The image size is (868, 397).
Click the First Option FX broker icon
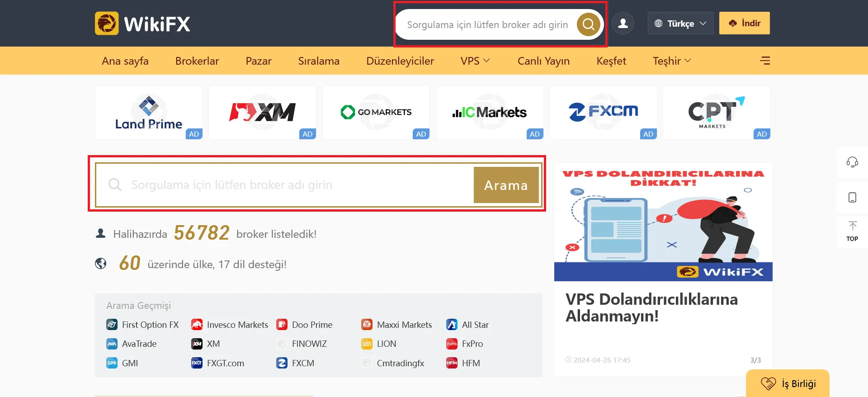112,325
